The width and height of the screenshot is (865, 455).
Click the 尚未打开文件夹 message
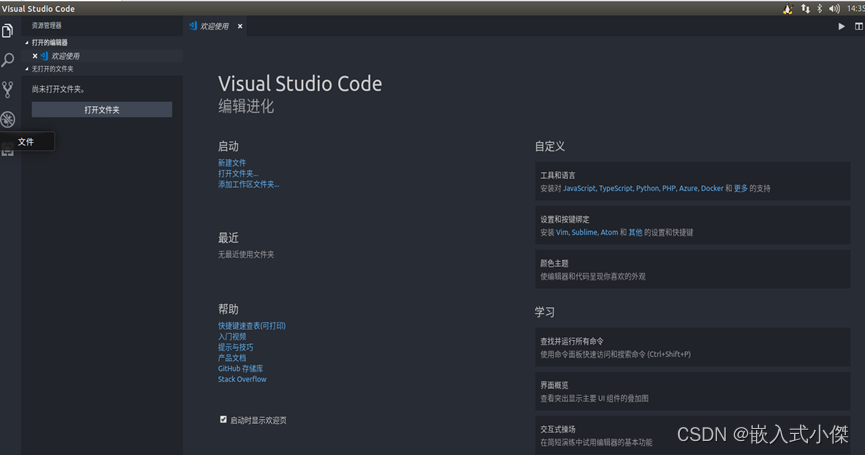point(58,89)
